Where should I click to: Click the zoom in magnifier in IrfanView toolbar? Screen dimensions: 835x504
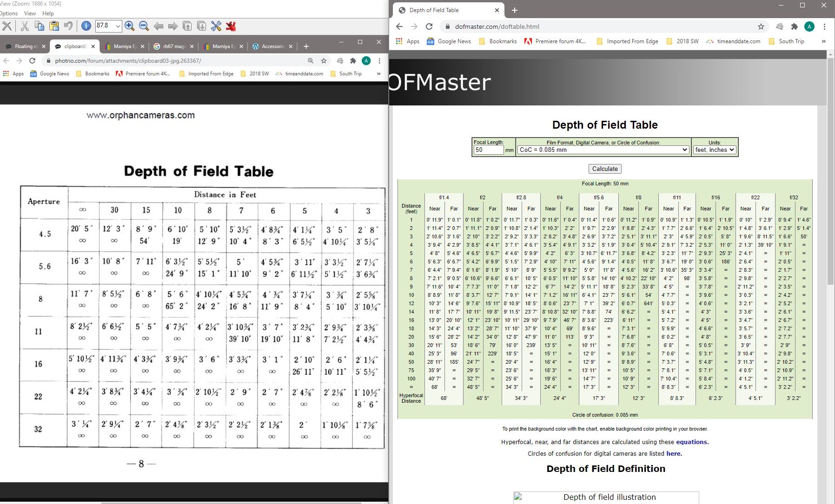coord(129,26)
